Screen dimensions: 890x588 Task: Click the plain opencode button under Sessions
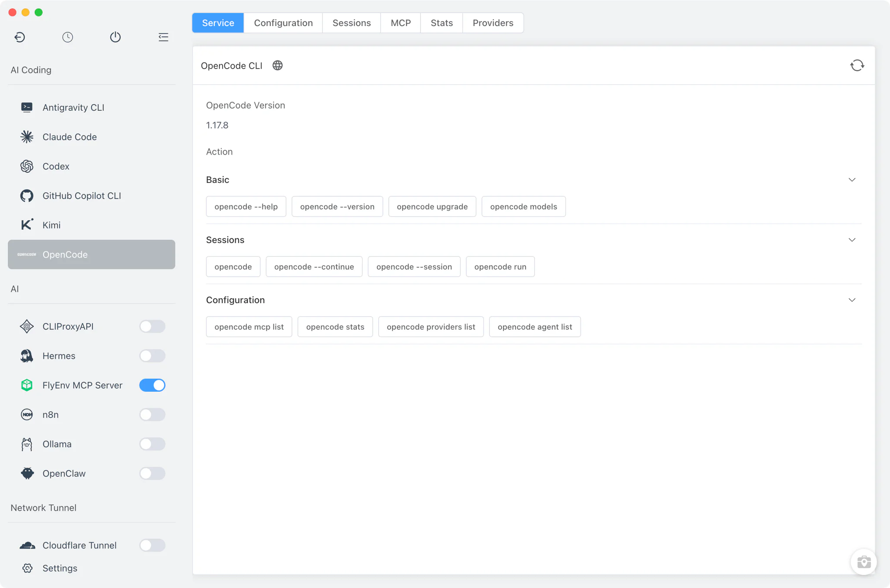click(233, 267)
